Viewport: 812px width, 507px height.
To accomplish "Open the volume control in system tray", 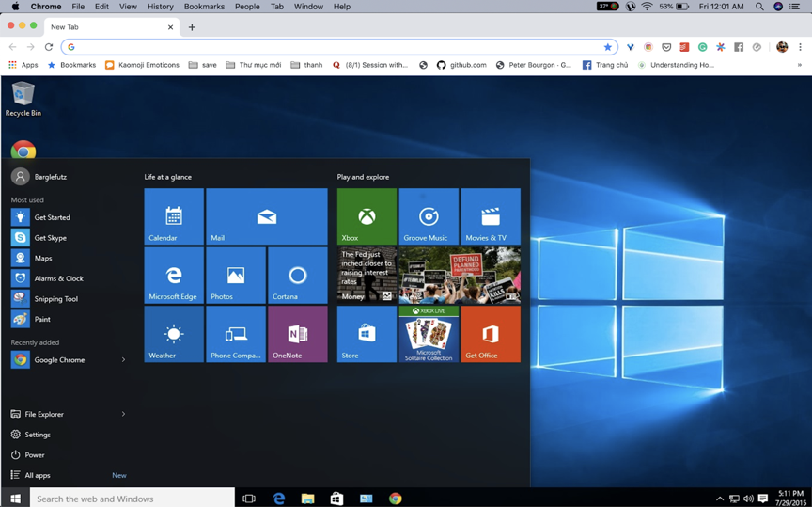I will point(748,499).
